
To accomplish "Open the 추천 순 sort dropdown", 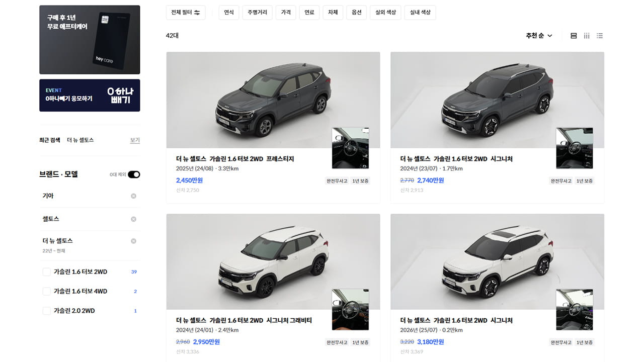I will (539, 36).
